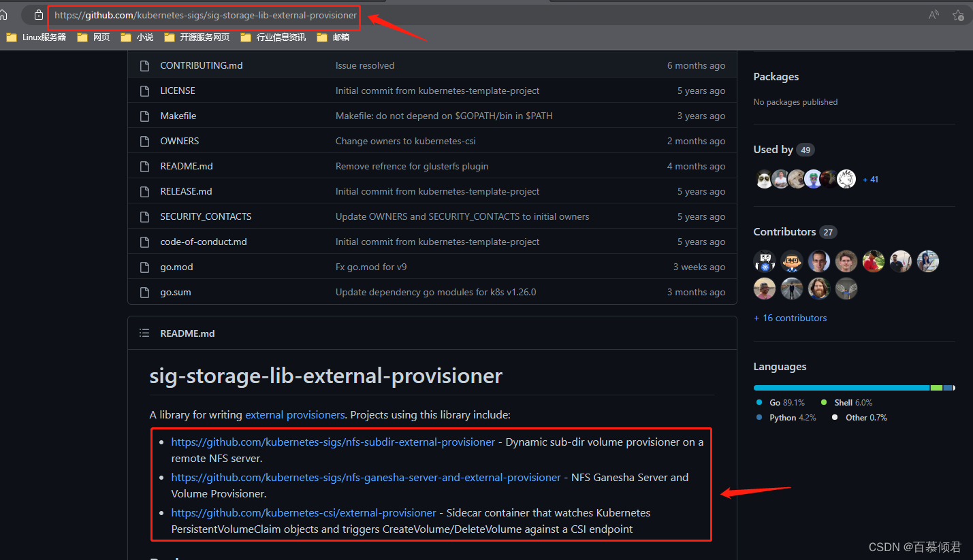Open Makefile file
The width and height of the screenshot is (973, 560).
178,116
